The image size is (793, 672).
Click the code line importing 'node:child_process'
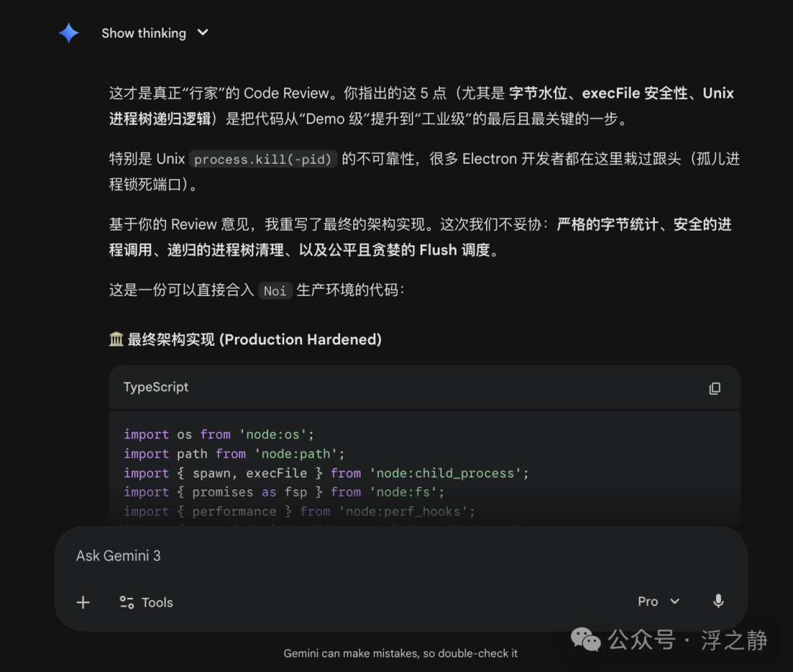pyautogui.click(x=326, y=473)
